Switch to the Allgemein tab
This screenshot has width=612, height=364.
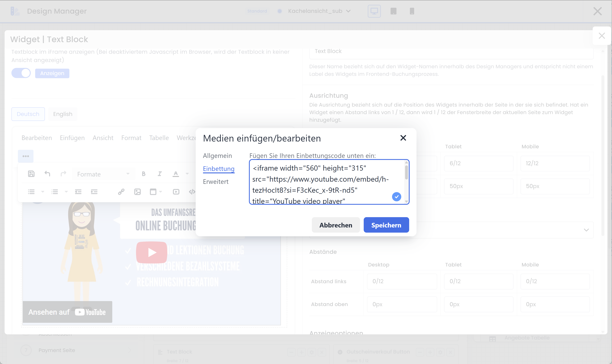tap(217, 156)
